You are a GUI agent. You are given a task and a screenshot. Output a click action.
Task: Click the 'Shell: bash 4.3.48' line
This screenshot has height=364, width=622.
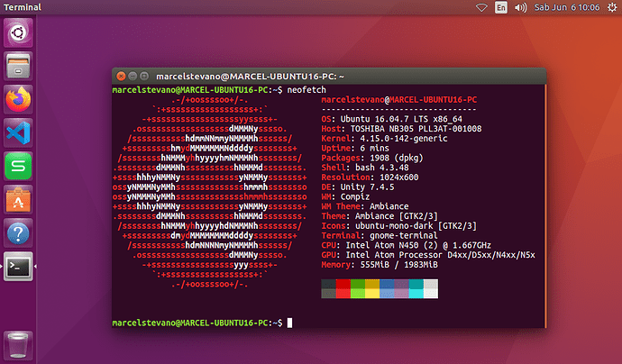point(365,168)
